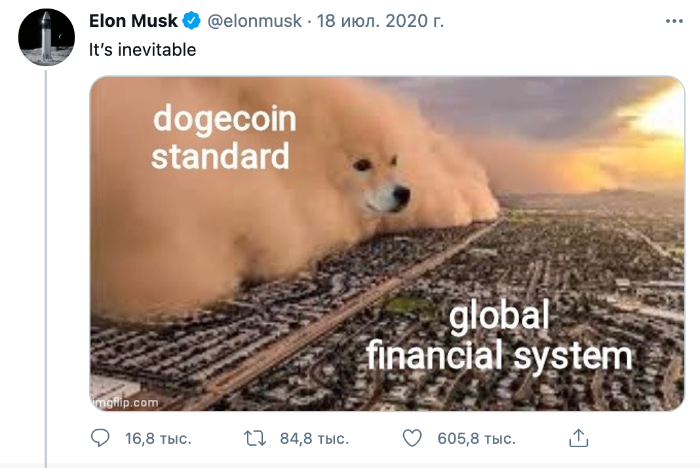Open the reply speech bubble icon
Image resolution: width=700 pixels, height=468 pixels.
tap(100, 438)
